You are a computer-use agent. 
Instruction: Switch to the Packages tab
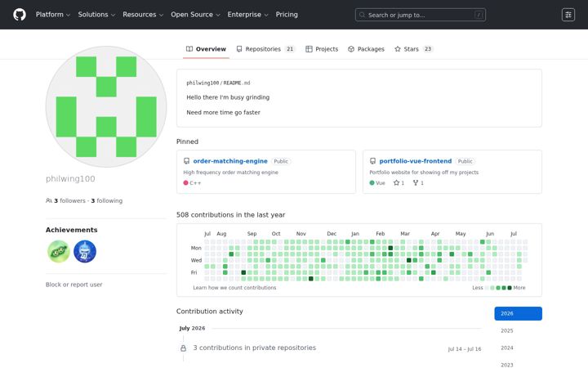(366, 49)
